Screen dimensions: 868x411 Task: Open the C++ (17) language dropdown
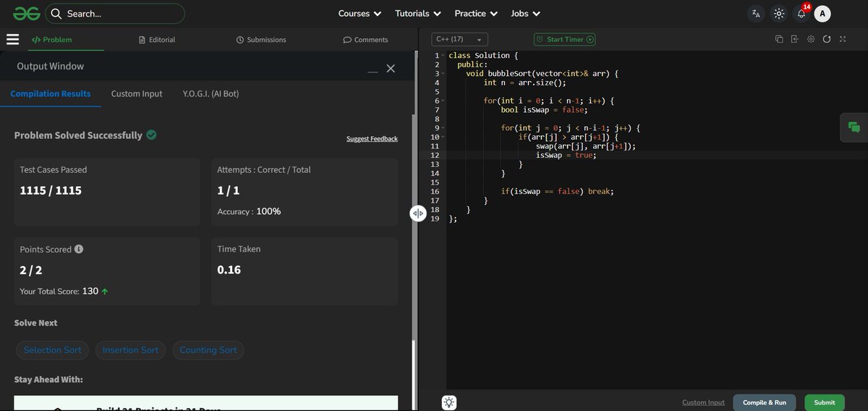point(459,40)
